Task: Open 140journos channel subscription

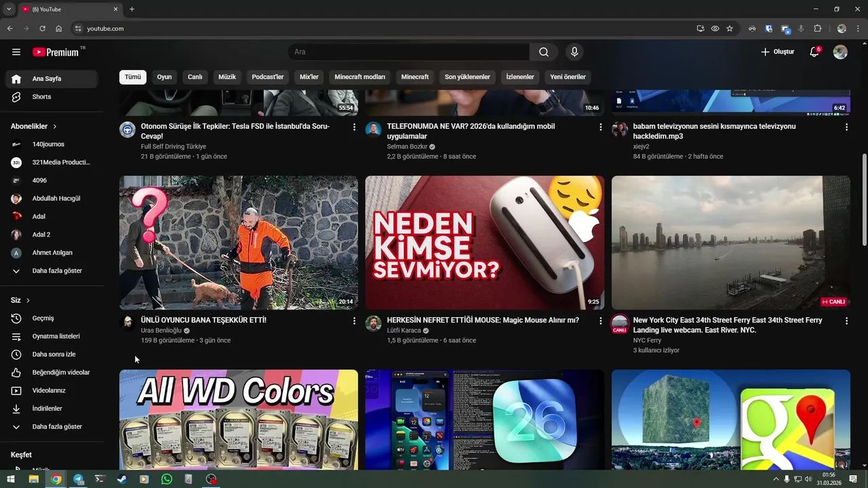Action: click(x=52, y=144)
